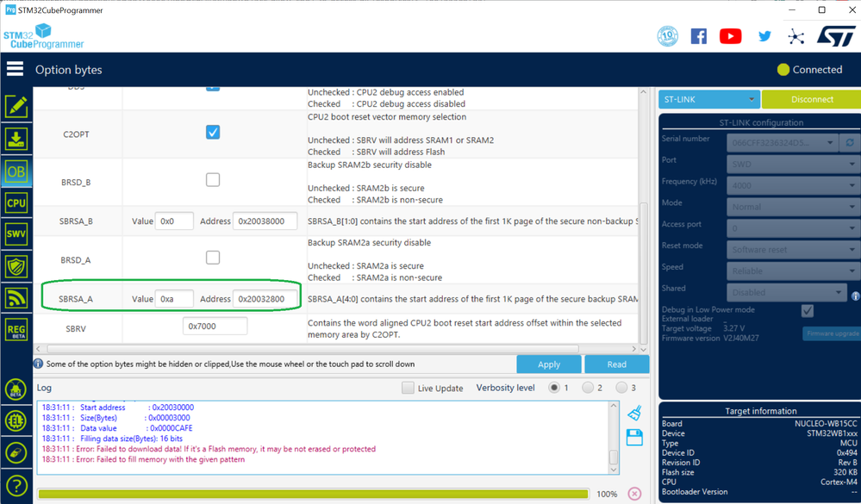Click the 'Failed to download data' error line
This screenshot has width=861, height=504.
[209, 449]
